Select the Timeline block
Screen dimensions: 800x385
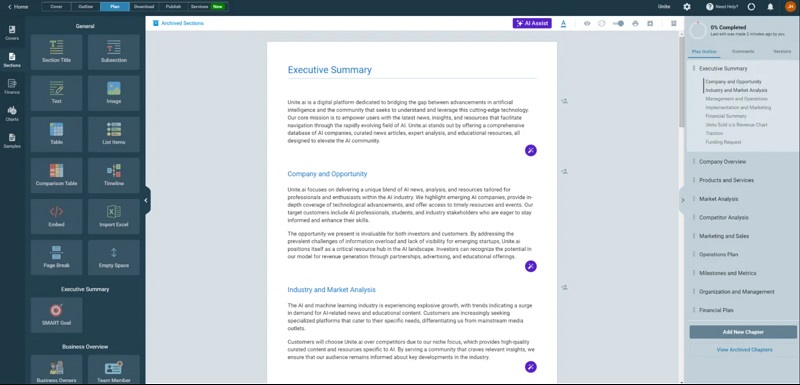[x=114, y=175]
